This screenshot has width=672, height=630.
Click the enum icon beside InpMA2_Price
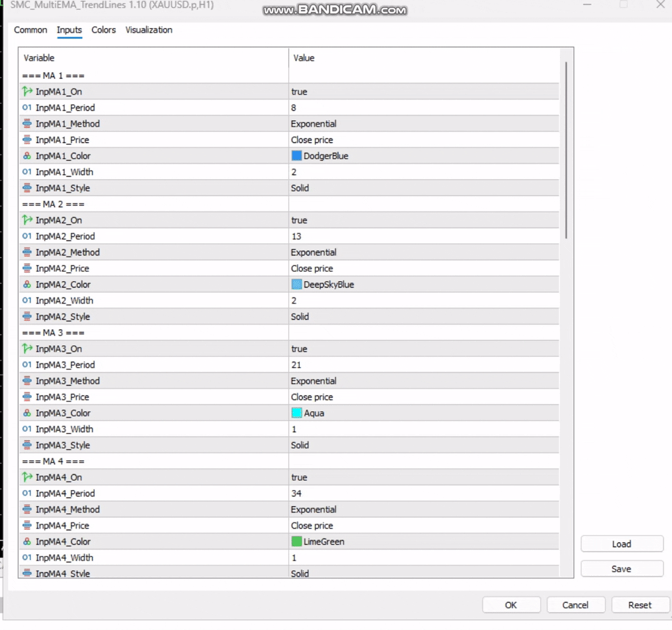[27, 268]
